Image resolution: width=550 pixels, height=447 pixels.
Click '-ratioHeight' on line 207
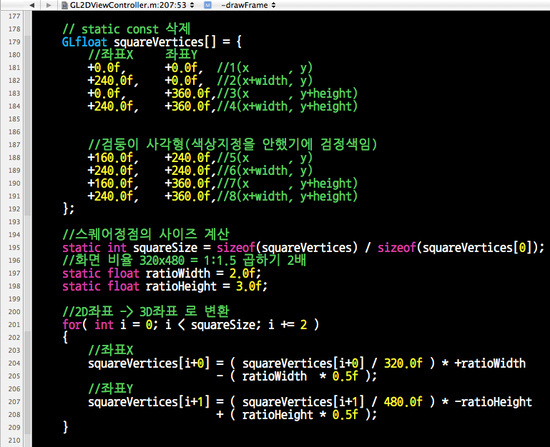(493, 402)
